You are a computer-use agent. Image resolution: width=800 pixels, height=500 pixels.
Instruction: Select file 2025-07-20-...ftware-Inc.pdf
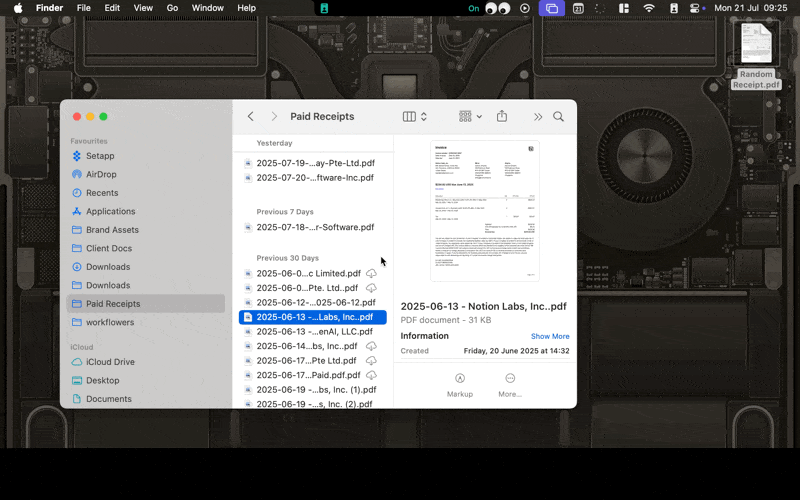point(313,178)
